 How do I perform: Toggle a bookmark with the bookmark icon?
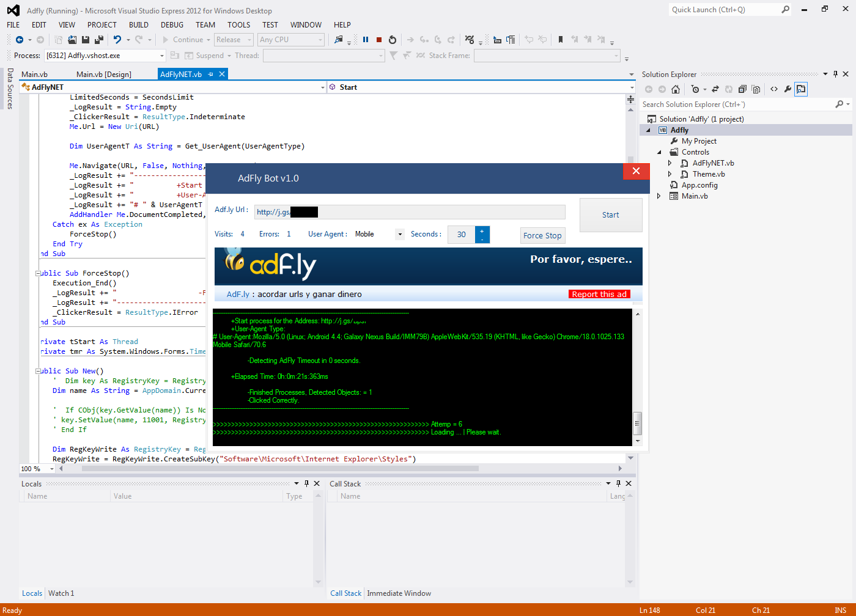click(x=561, y=40)
